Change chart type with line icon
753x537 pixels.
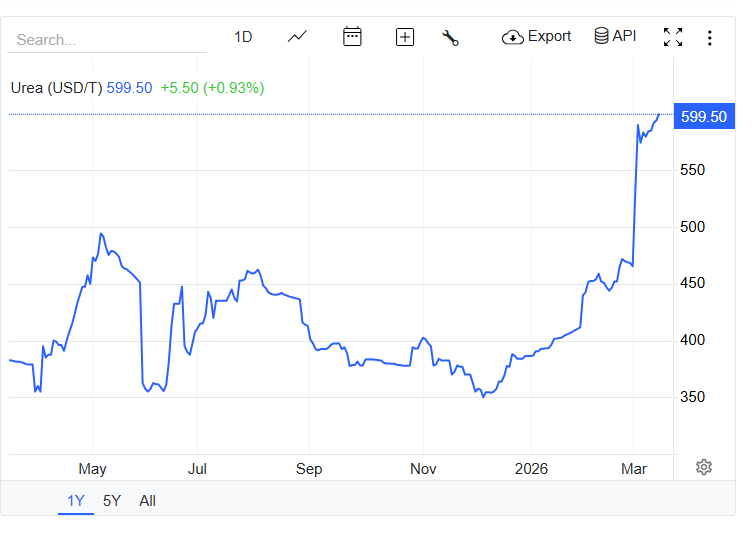tap(297, 37)
